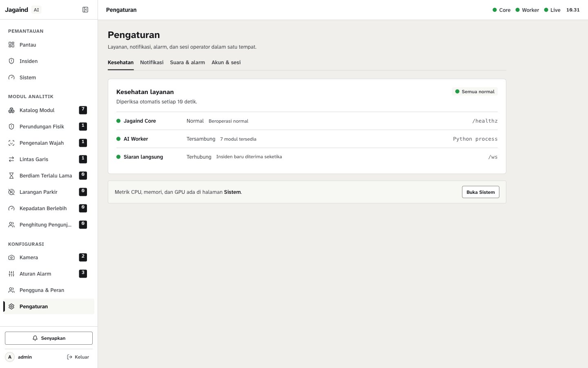Click the Core status indicator in top bar

click(x=501, y=10)
